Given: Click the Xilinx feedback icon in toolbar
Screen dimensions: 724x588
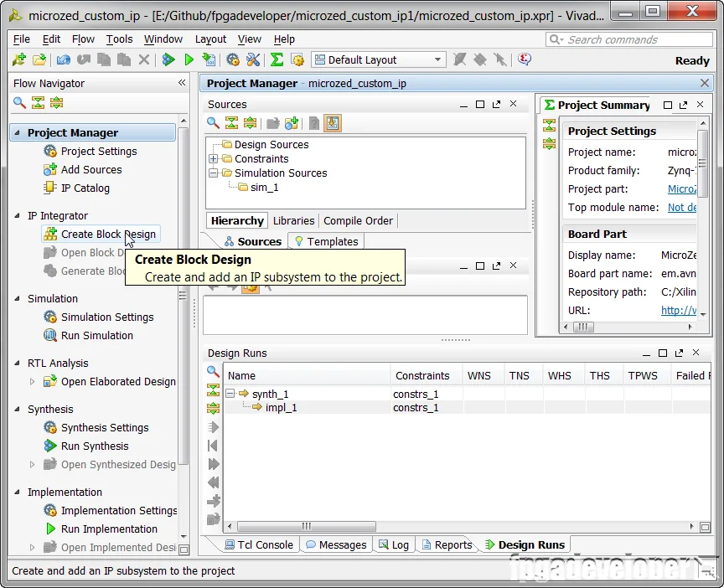Looking at the screenshot, I should click(x=524, y=59).
